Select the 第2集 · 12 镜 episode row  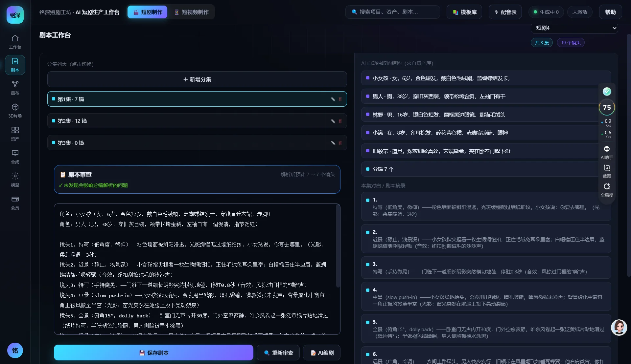click(197, 121)
